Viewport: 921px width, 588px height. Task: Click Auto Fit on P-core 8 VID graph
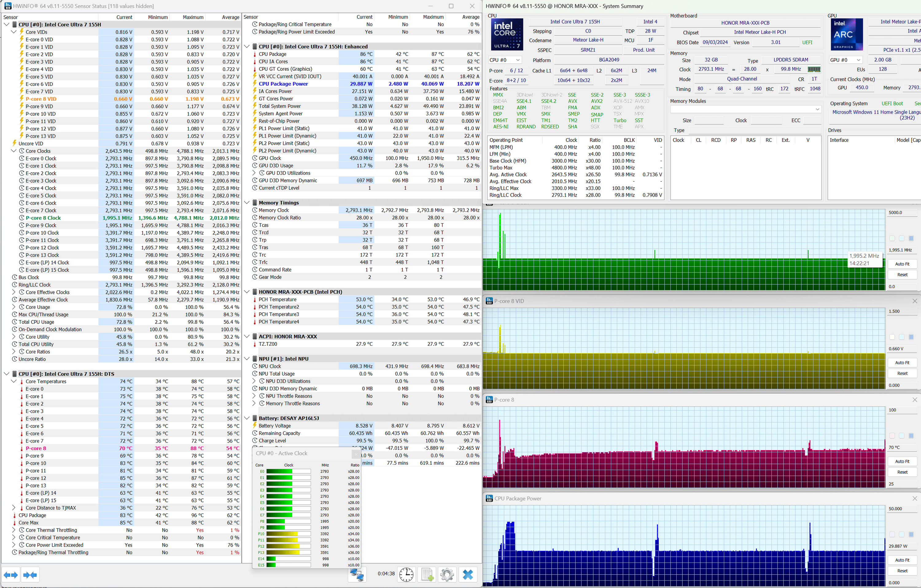tap(902, 363)
